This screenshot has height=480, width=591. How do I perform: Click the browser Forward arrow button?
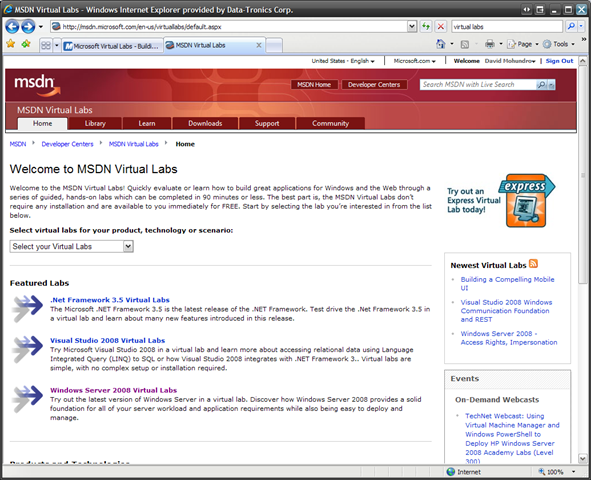(28, 27)
